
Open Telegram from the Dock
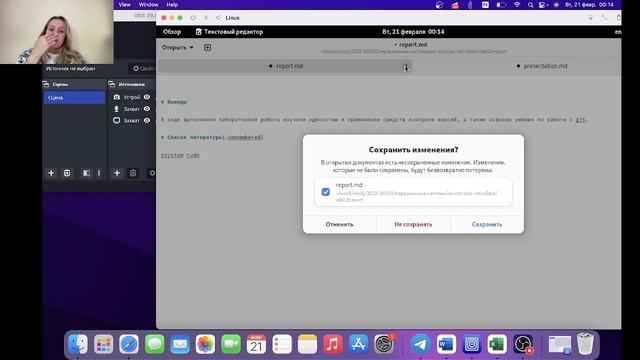(420, 344)
